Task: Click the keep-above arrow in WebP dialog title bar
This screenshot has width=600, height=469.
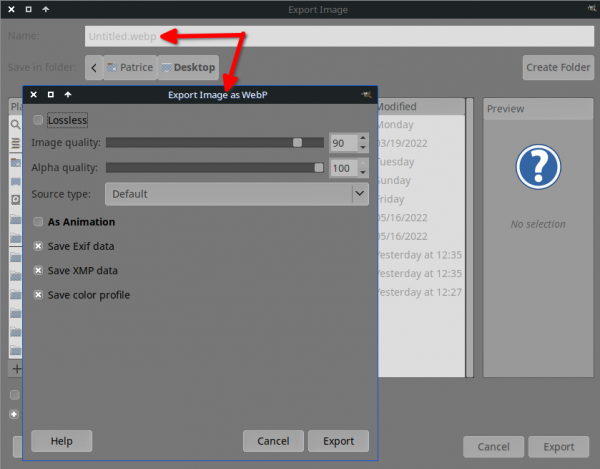Action: coord(68,94)
